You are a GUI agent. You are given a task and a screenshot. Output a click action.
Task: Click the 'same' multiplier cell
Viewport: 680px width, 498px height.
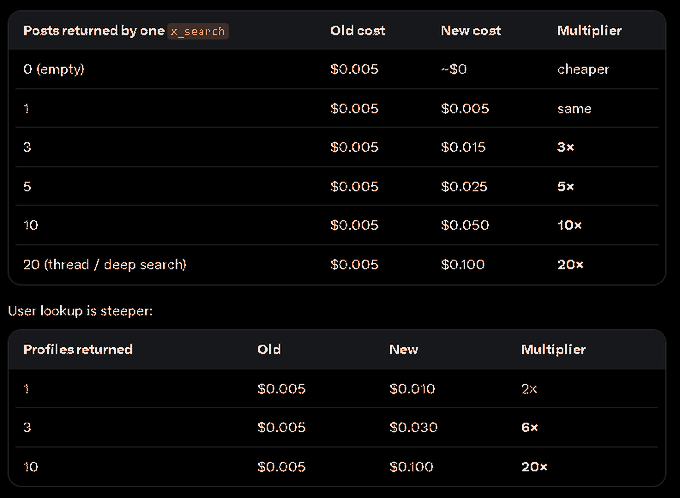574,108
